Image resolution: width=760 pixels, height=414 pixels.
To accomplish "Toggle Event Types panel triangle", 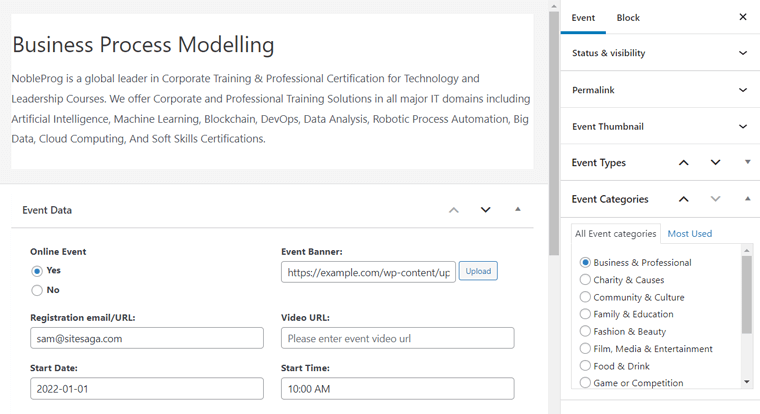I will coord(747,162).
